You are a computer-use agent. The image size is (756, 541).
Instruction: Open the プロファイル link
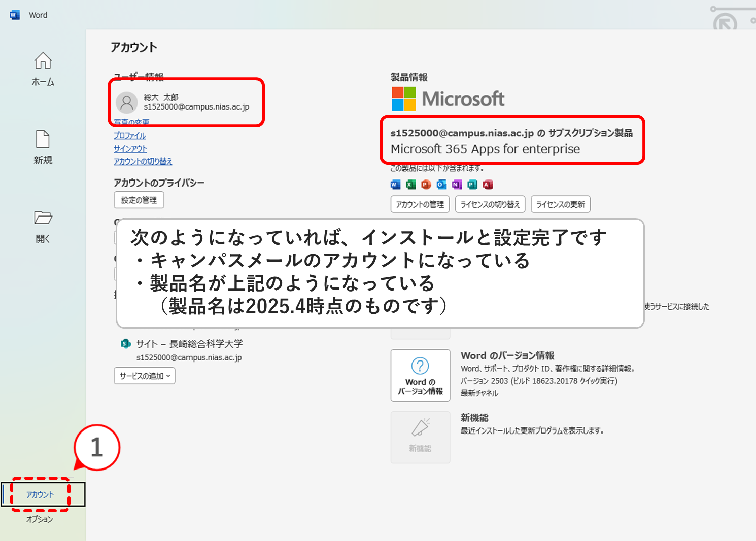(130, 136)
